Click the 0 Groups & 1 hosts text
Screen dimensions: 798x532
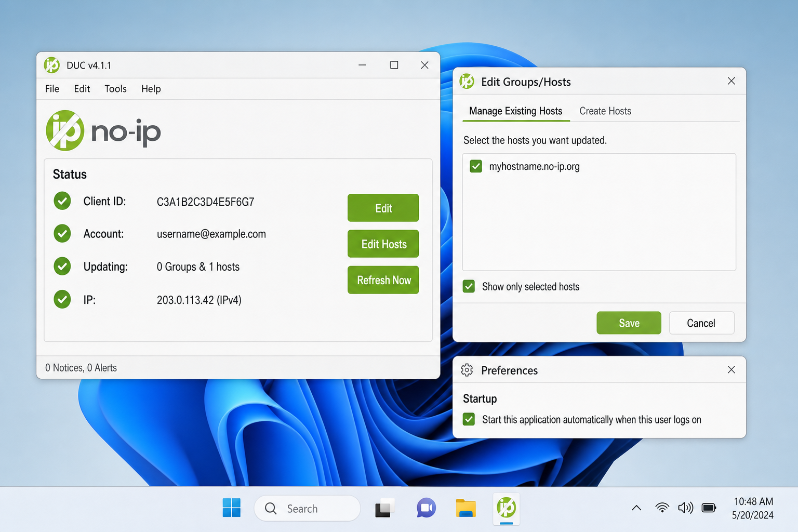point(198,267)
